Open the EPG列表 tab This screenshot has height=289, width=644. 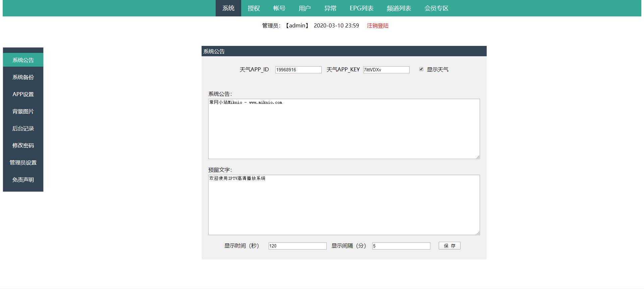[362, 8]
